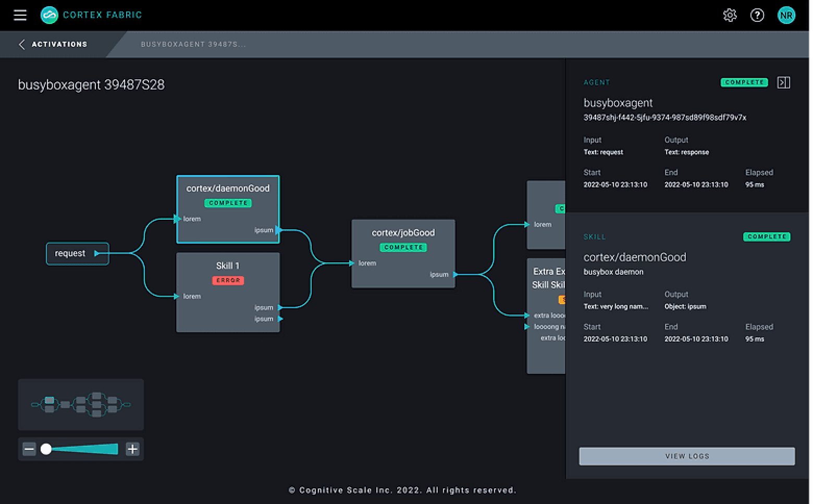Click the agent section's Elapsed 95 ms value
Screen dimensions: 813x504
click(x=755, y=185)
